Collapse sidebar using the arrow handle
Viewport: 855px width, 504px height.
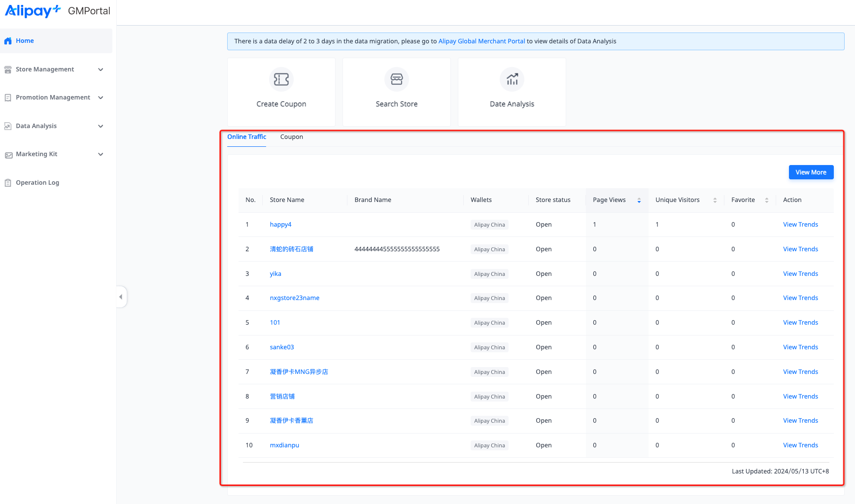[x=121, y=297]
